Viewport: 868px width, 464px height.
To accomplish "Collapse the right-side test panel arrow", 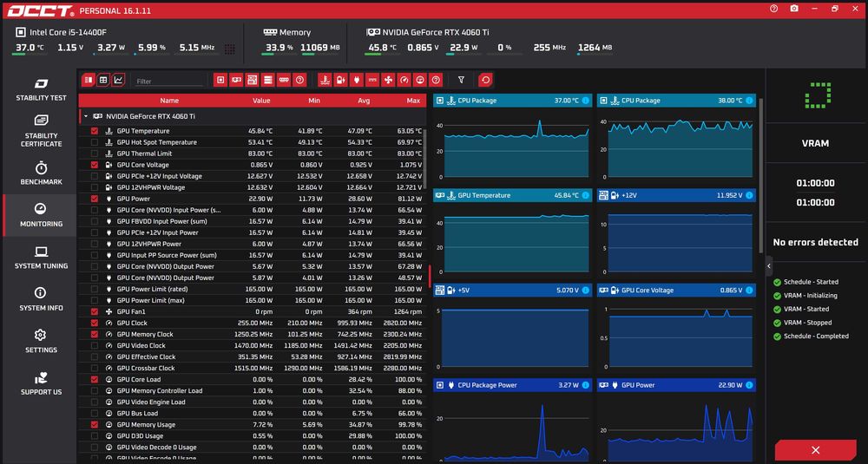I will click(769, 266).
